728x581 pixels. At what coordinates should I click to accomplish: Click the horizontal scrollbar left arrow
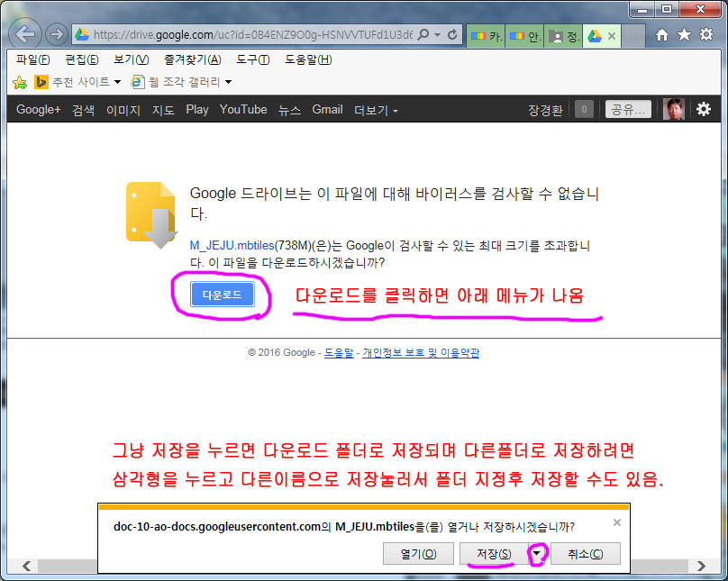pyautogui.click(x=26, y=566)
